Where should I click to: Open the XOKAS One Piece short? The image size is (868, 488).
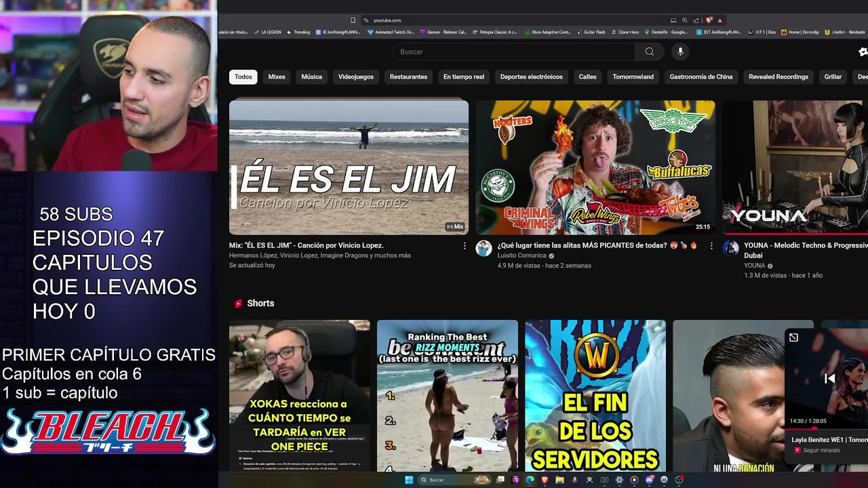coord(300,396)
